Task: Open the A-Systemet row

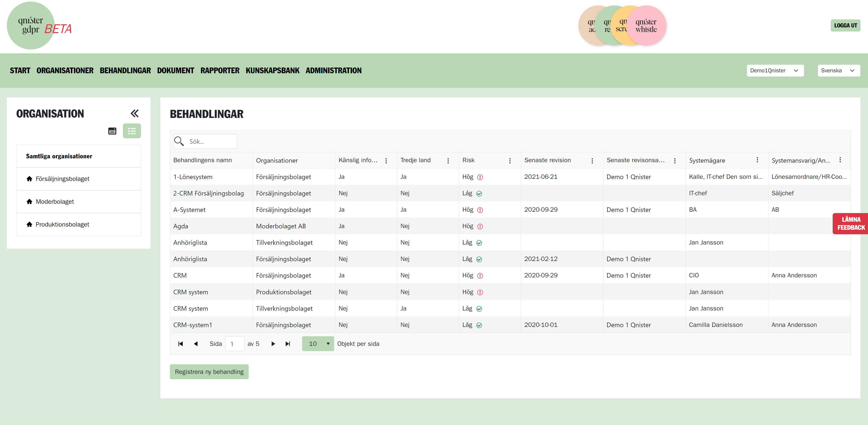Action: pos(510,210)
